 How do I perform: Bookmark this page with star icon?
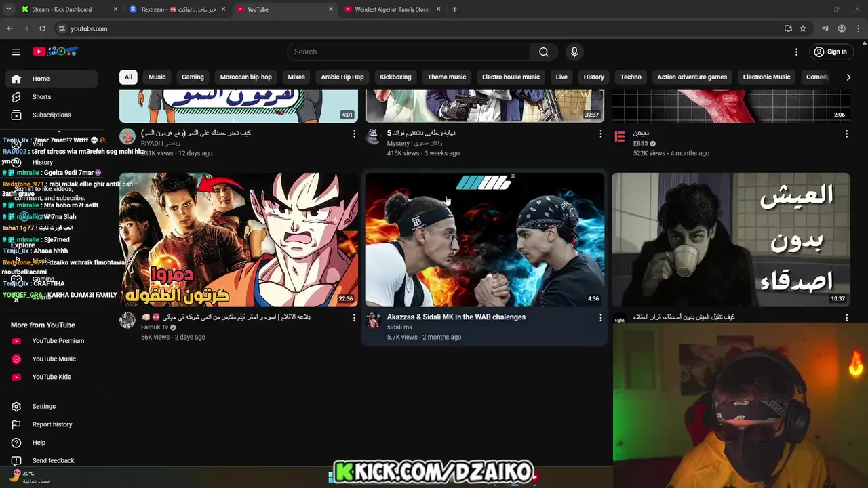[803, 28]
